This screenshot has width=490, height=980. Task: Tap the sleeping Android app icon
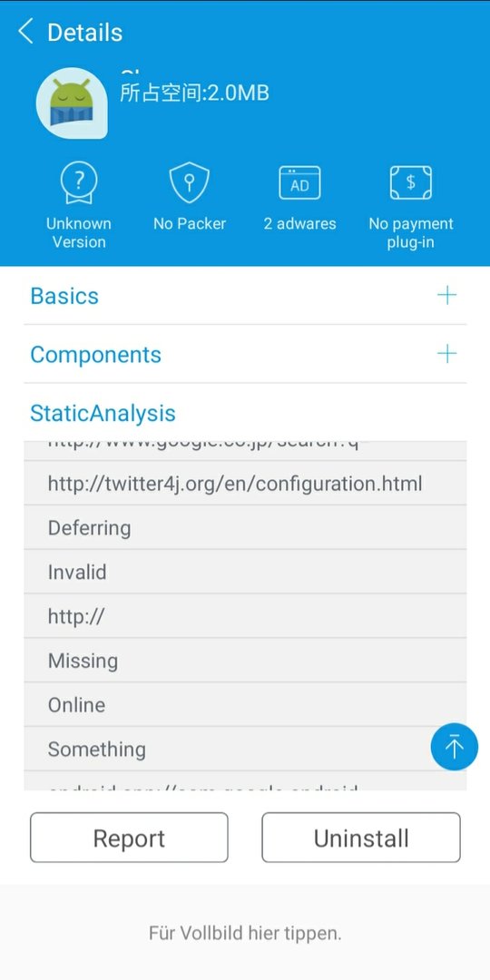point(72,103)
